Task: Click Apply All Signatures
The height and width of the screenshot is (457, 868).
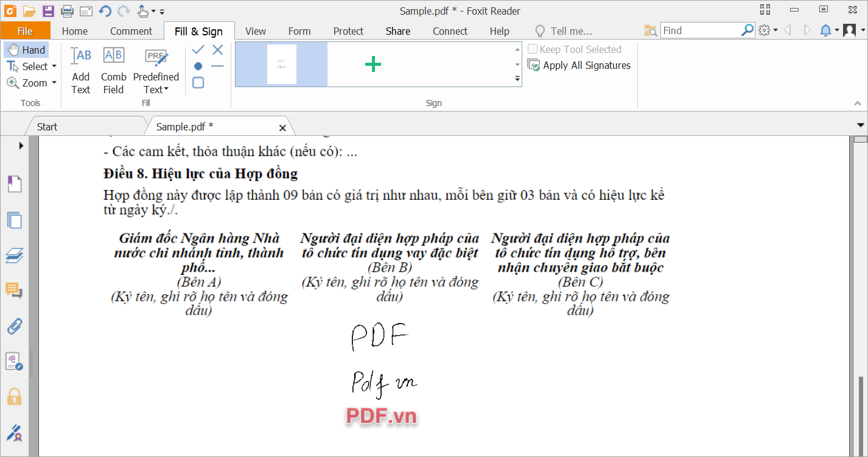Action: point(579,65)
